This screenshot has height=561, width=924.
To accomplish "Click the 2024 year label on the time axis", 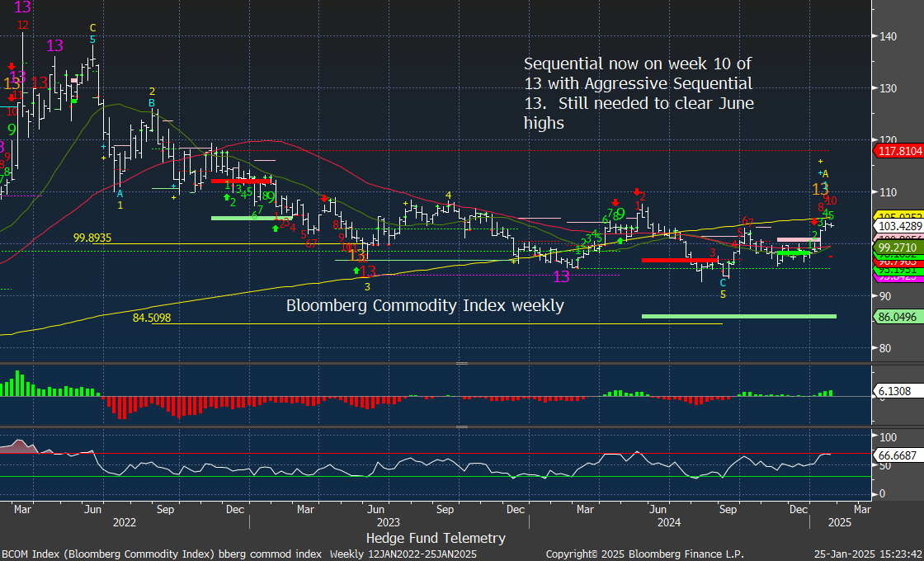I will [669, 522].
